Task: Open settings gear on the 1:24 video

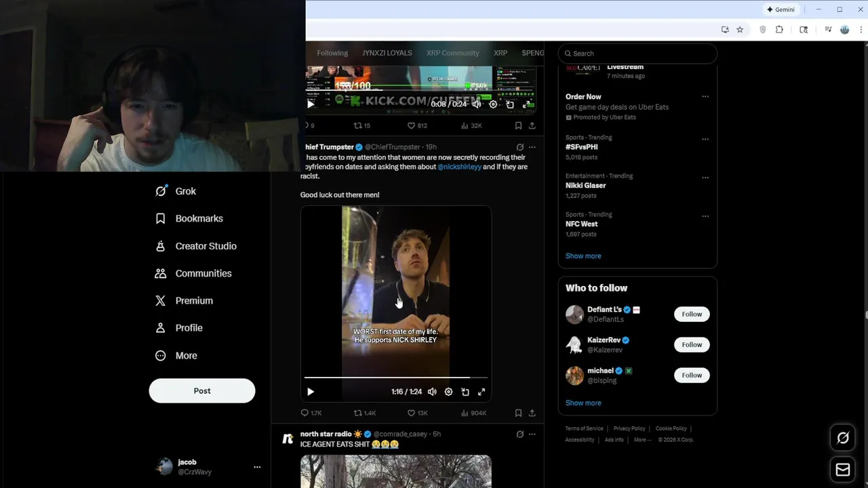Action: (448, 392)
